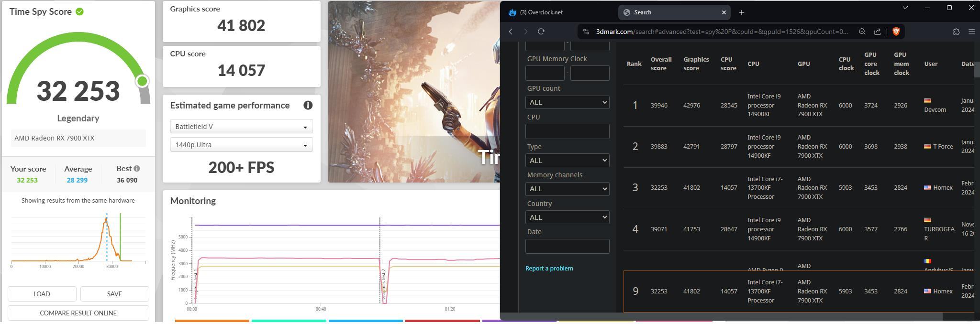Open the GPU count dropdown
This screenshot has height=324, width=980.
point(567,102)
